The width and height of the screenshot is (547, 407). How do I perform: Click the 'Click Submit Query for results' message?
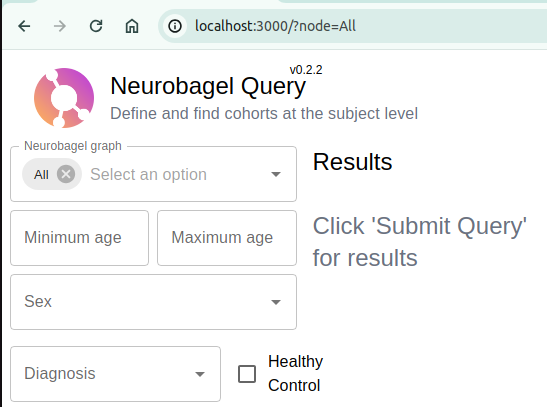point(420,242)
